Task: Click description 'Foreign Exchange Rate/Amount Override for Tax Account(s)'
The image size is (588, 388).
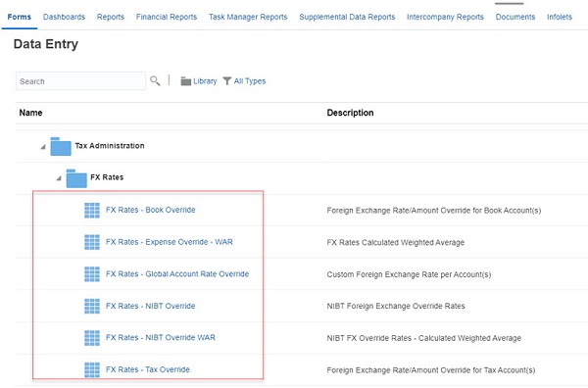Action: click(431, 370)
